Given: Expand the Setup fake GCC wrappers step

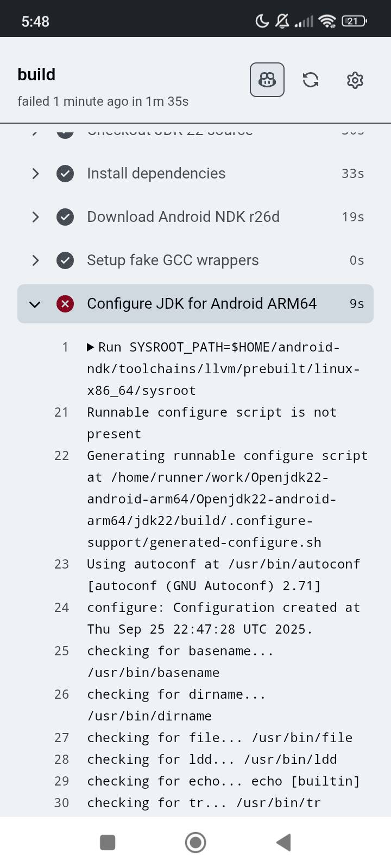Looking at the screenshot, I should pos(35,260).
